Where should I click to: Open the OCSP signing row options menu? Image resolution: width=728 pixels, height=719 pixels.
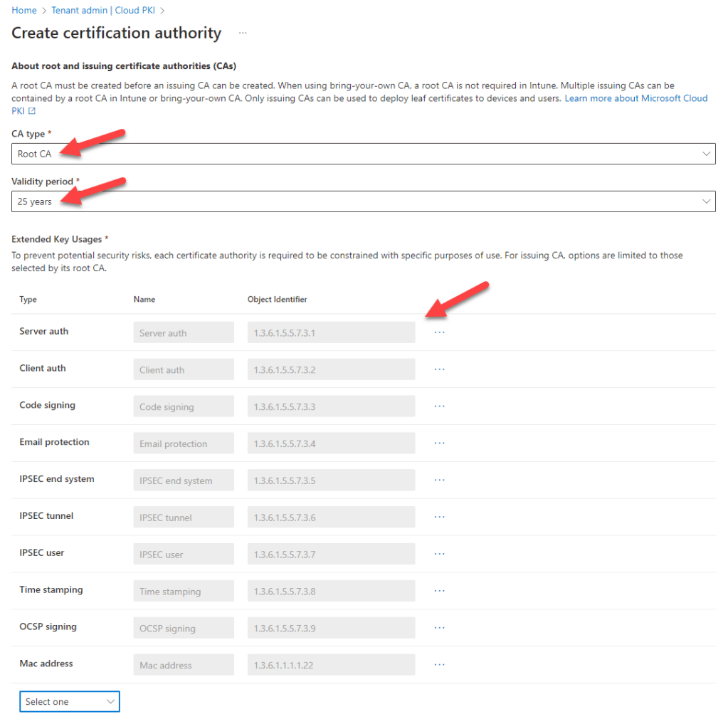pyautogui.click(x=439, y=627)
